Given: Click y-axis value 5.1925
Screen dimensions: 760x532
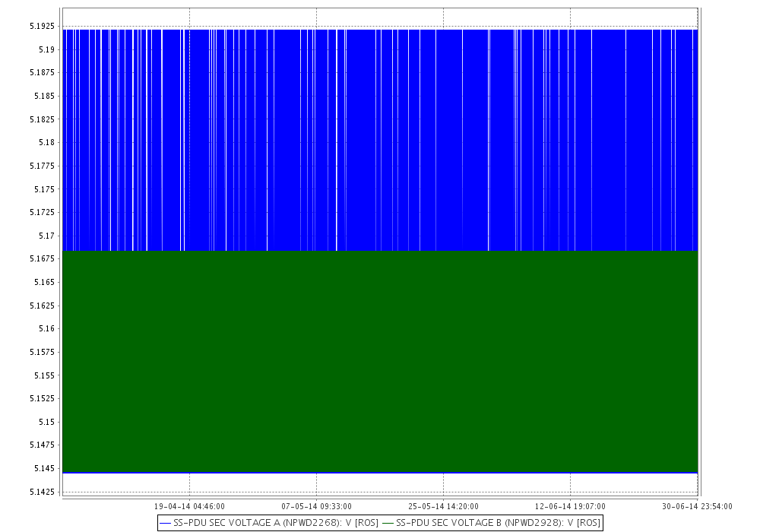Looking at the screenshot, I should tap(42, 26).
